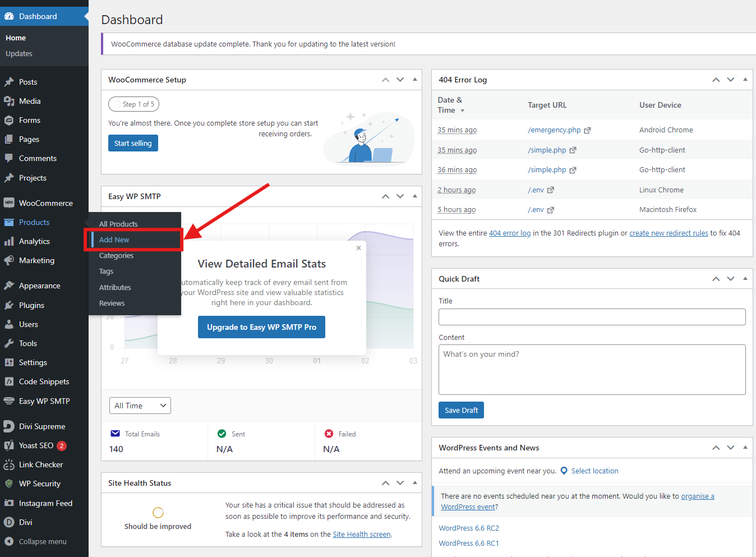Click the Media library icon
Screen dimensions: 756x557
(9, 101)
